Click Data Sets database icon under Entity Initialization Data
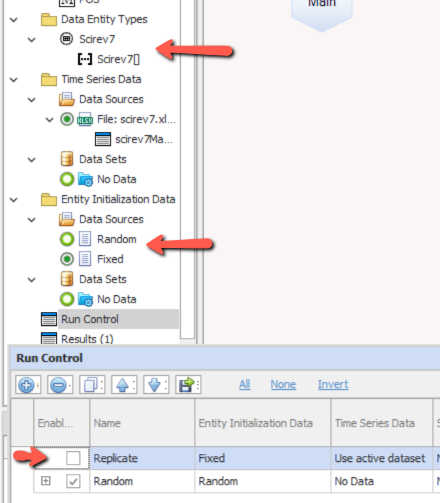Image resolution: width=440 pixels, height=503 pixels. pos(67,279)
